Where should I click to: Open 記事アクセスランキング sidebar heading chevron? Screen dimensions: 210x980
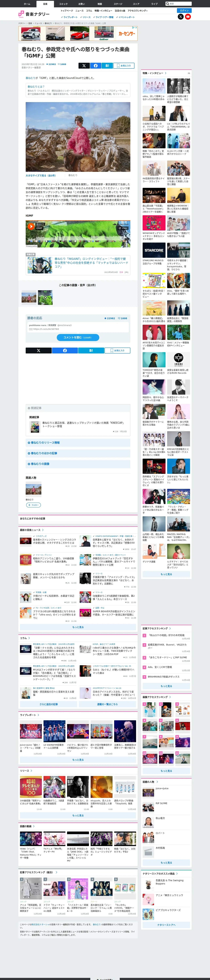click(170, 629)
